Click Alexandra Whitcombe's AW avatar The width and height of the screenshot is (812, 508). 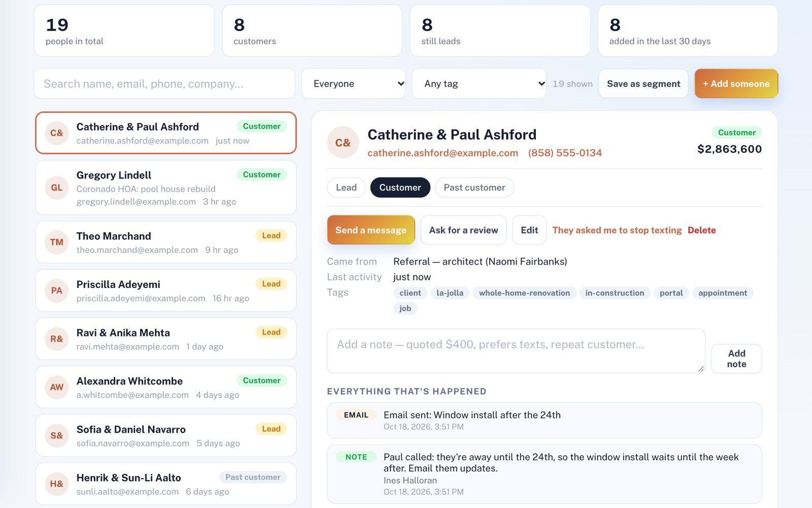57,387
